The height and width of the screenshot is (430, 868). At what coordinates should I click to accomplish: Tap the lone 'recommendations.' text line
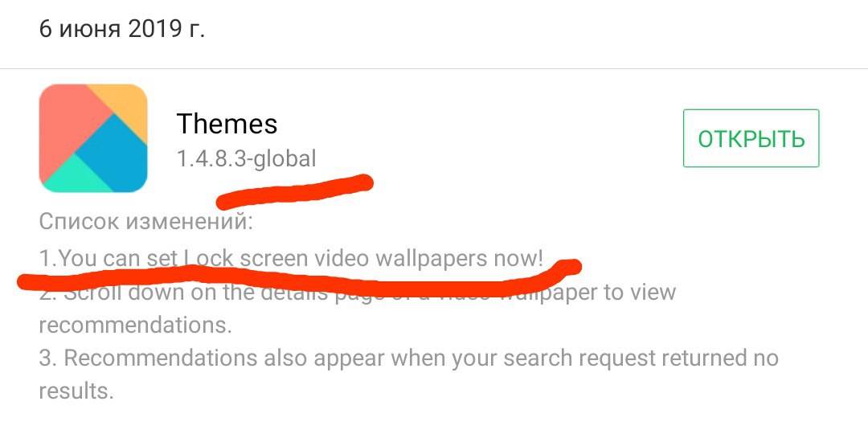pyautogui.click(x=135, y=326)
